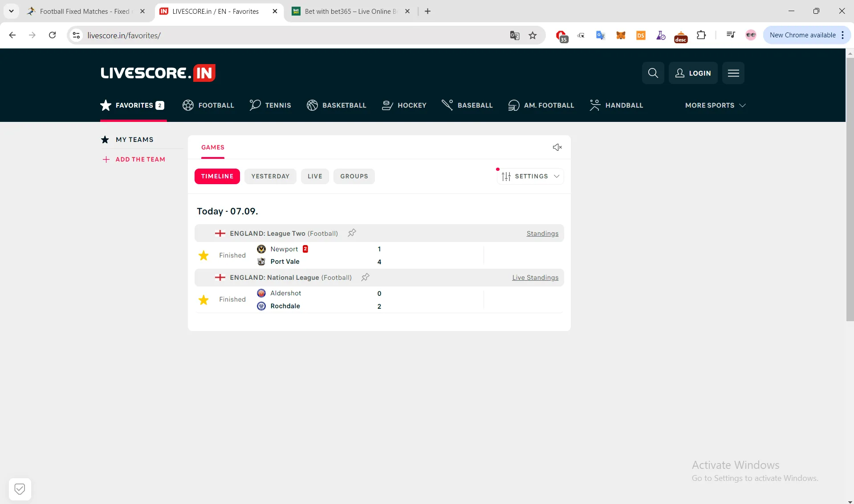This screenshot has width=854, height=504.
Task: Open the England League Two header link
Action: click(284, 234)
